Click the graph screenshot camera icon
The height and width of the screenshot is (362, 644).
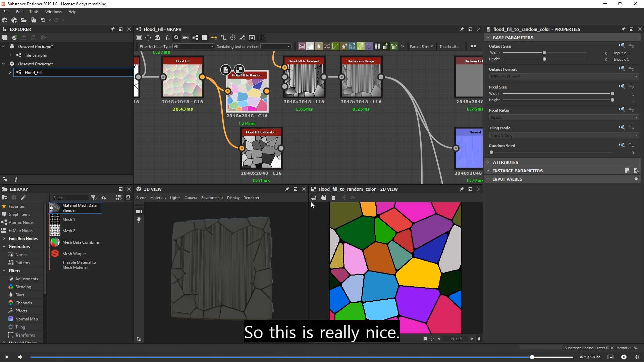pos(158,38)
